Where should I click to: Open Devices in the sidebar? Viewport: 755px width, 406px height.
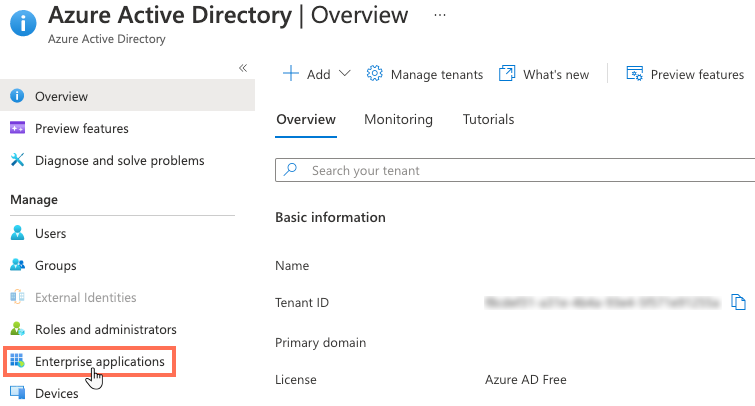coord(57,393)
